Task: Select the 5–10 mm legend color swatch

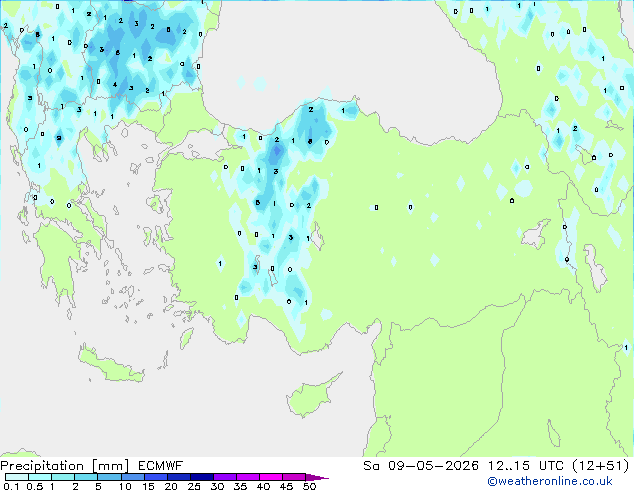Action: click(x=109, y=477)
